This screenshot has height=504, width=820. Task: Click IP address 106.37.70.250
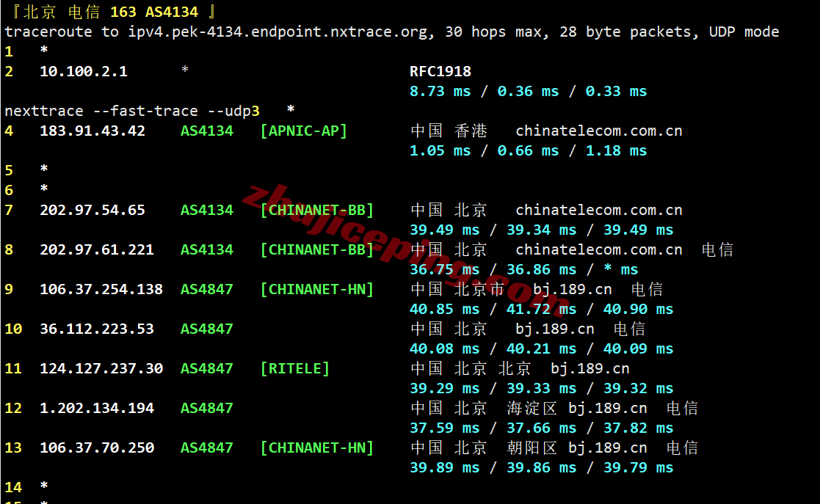pyautogui.click(x=97, y=448)
